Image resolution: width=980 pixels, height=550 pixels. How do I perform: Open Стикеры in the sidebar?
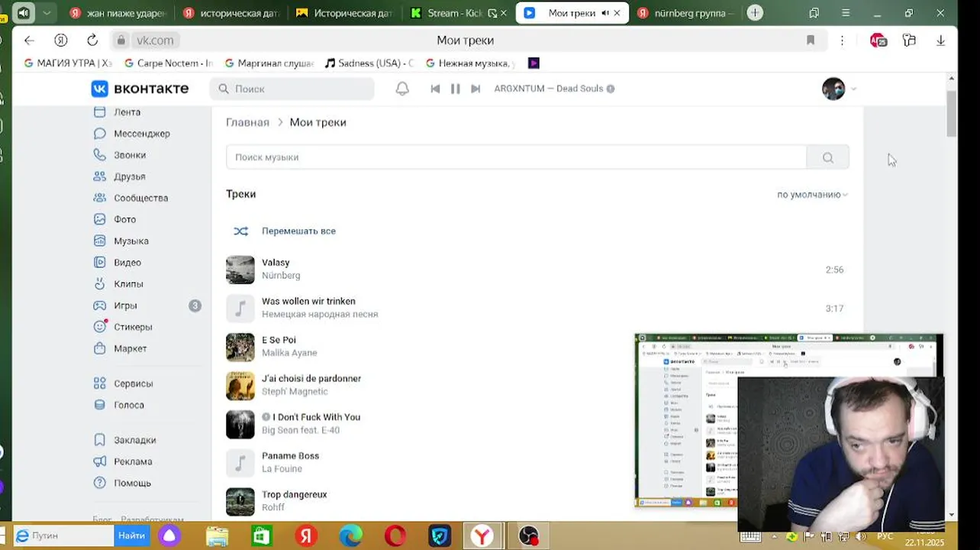pyautogui.click(x=133, y=327)
